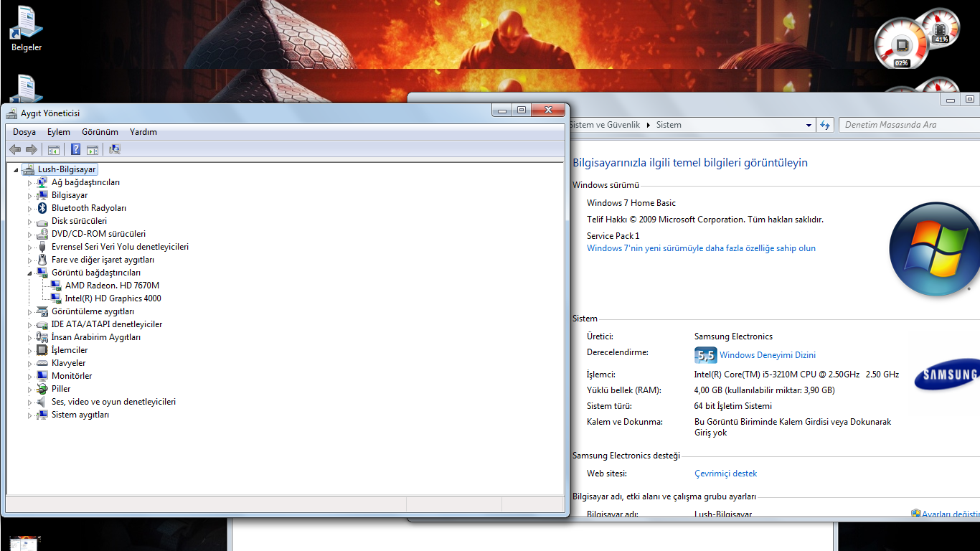Open the Çevrimiçi destek link
The image size is (980, 551).
tap(725, 474)
